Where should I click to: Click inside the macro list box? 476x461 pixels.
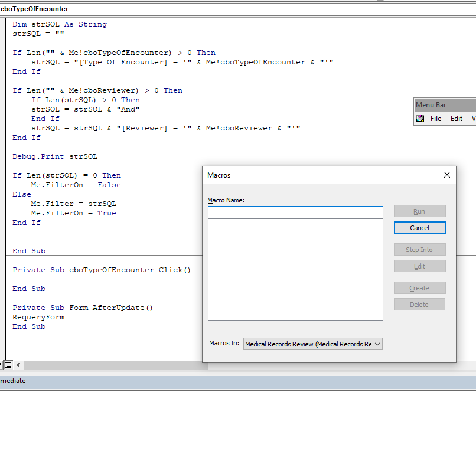(295, 269)
